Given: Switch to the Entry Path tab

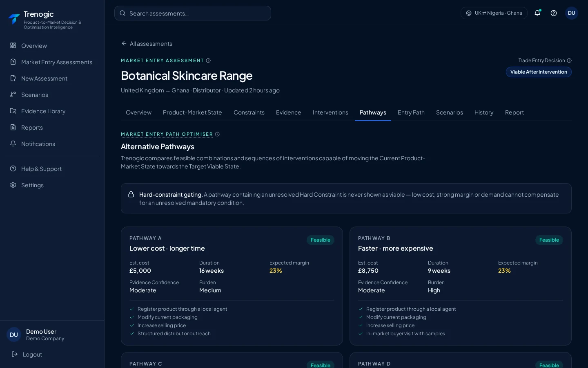Looking at the screenshot, I should 411,112.
